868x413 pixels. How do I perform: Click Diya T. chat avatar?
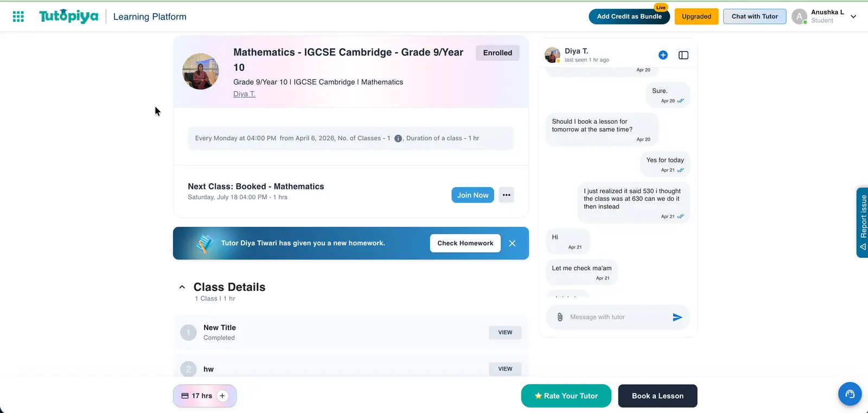coord(552,55)
